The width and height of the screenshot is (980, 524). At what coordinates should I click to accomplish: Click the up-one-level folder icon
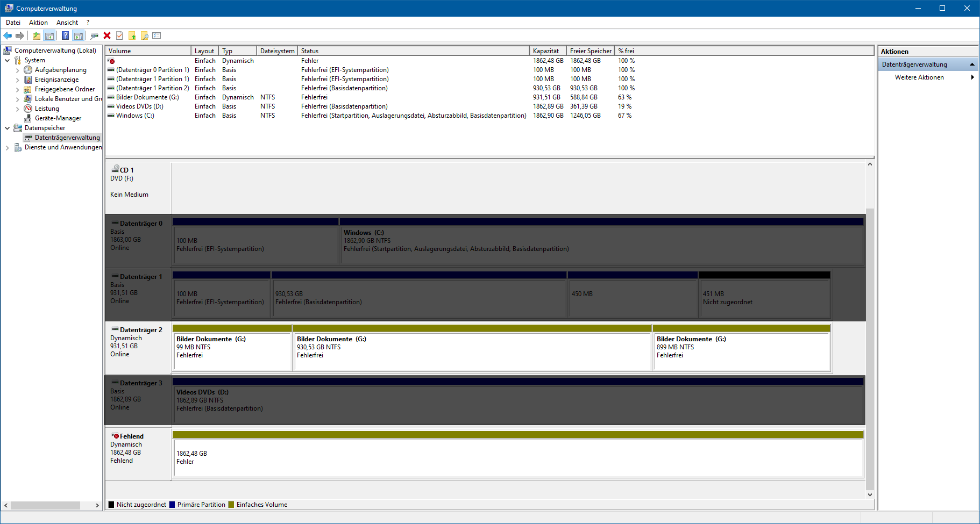point(36,35)
